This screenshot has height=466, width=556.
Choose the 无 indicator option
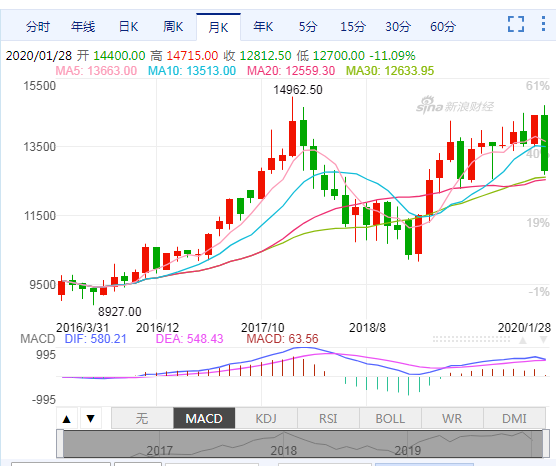(x=142, y=418)
